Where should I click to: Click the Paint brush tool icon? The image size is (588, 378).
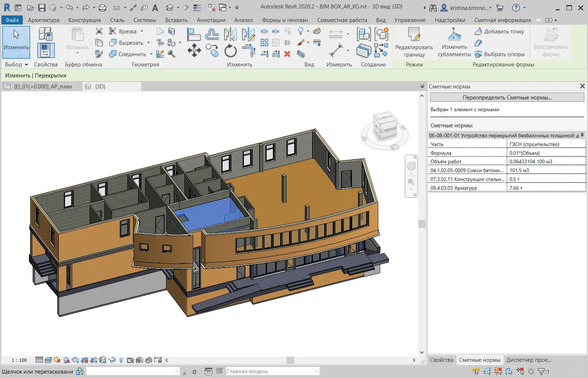(301, 43)
